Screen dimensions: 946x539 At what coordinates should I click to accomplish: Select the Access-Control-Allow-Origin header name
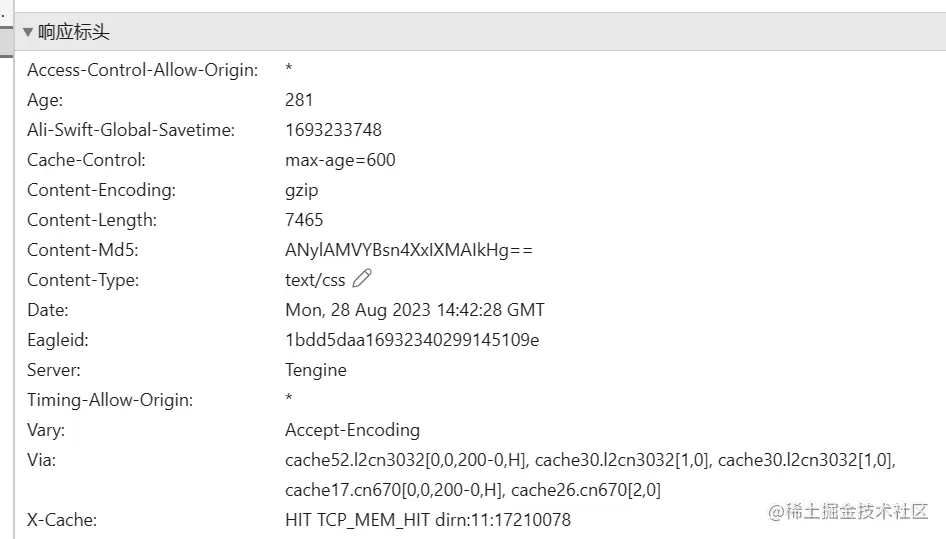coord(142,70)
